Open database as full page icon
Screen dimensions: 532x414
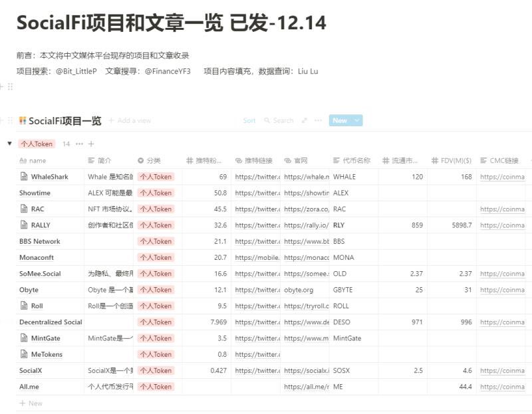tap(305, 120)
